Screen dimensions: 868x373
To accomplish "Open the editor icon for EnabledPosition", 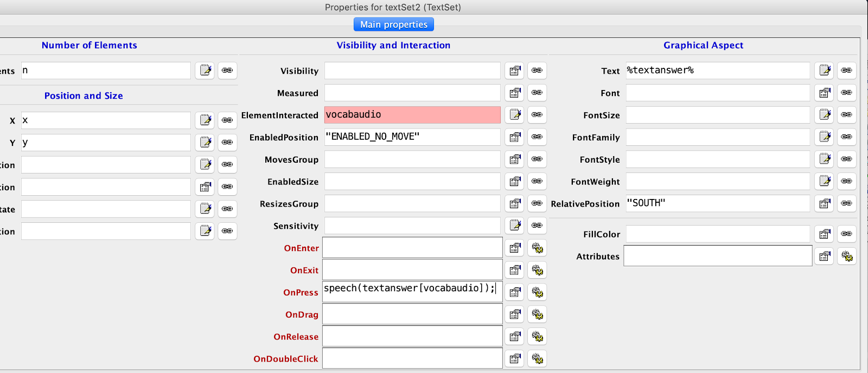I will pos(514,137).
